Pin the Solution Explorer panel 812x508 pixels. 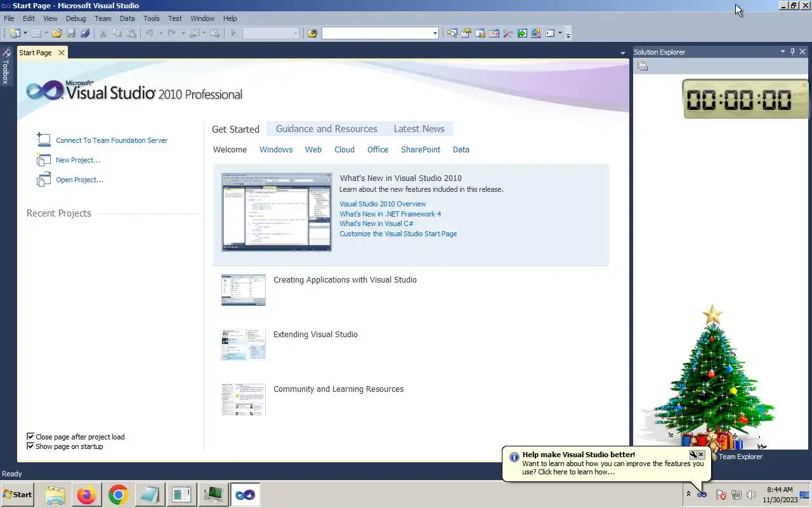792,51
